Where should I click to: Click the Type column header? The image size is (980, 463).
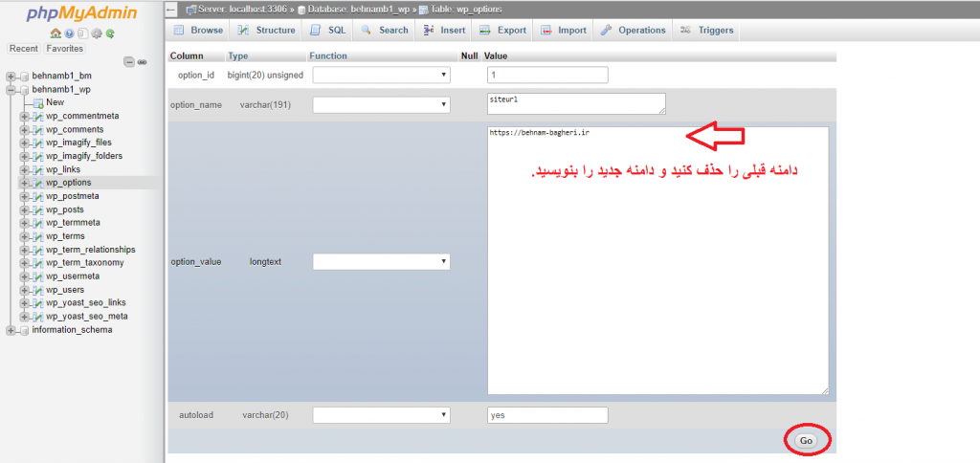pyautogui.click(x=238, y=55)
